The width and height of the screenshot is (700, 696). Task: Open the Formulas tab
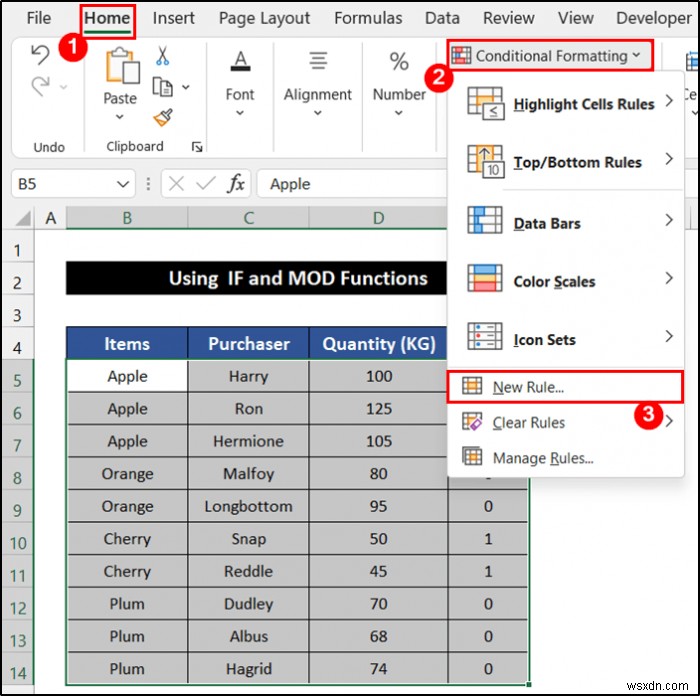pos(368,18)
